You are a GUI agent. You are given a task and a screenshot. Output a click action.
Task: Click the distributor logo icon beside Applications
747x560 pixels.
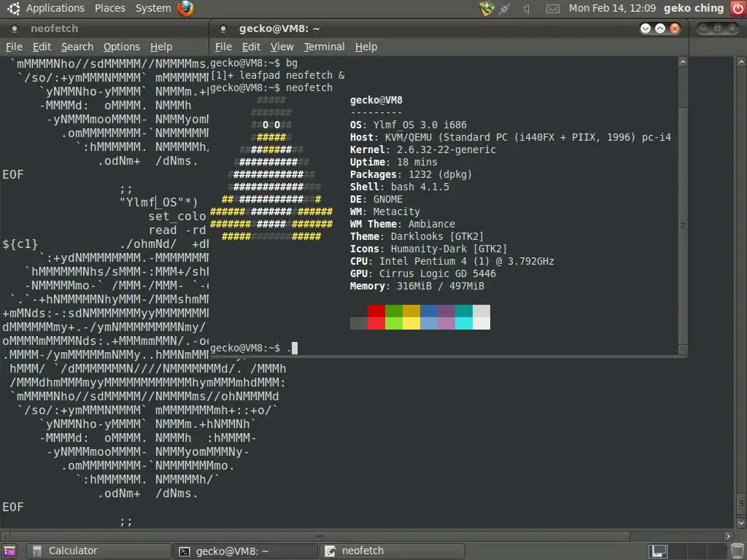[14, 8]
